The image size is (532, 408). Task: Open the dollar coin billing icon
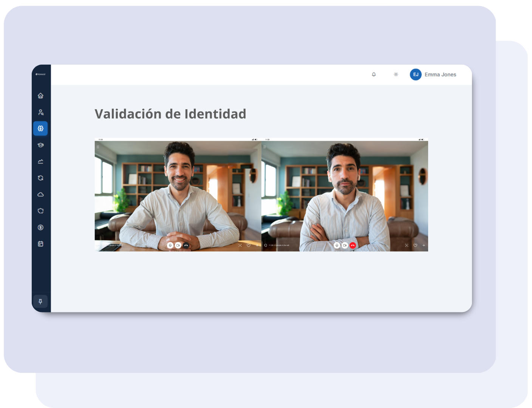40,227
